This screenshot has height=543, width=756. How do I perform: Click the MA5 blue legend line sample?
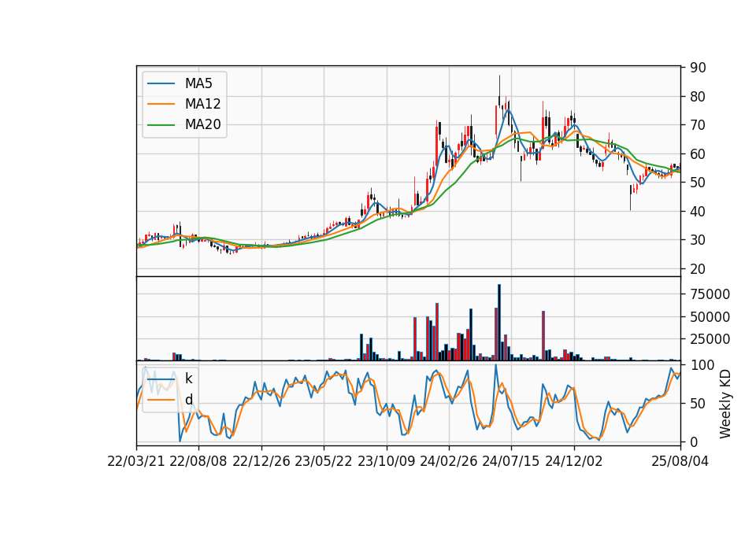point(161,84)
